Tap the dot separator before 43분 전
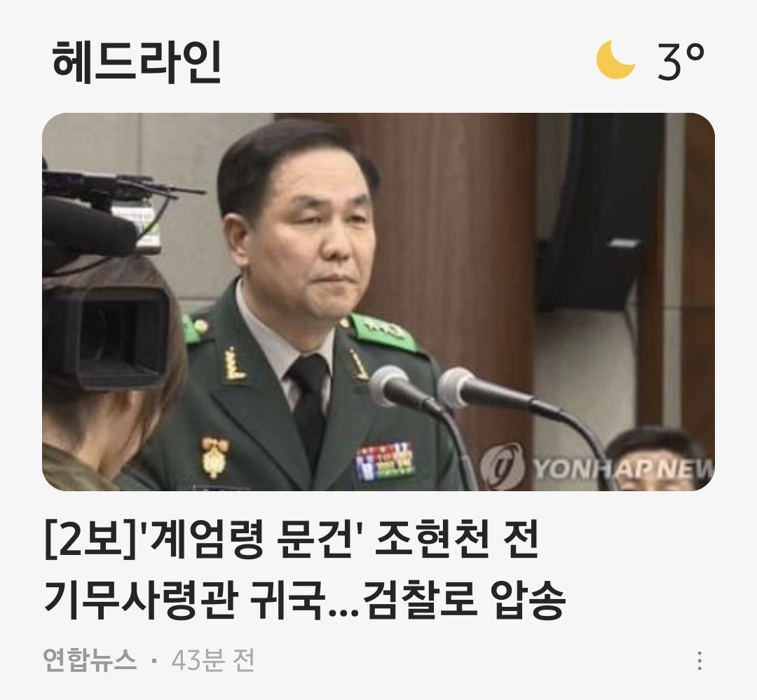This screenshot has height=700, width=757. click(x=154, y=661)
